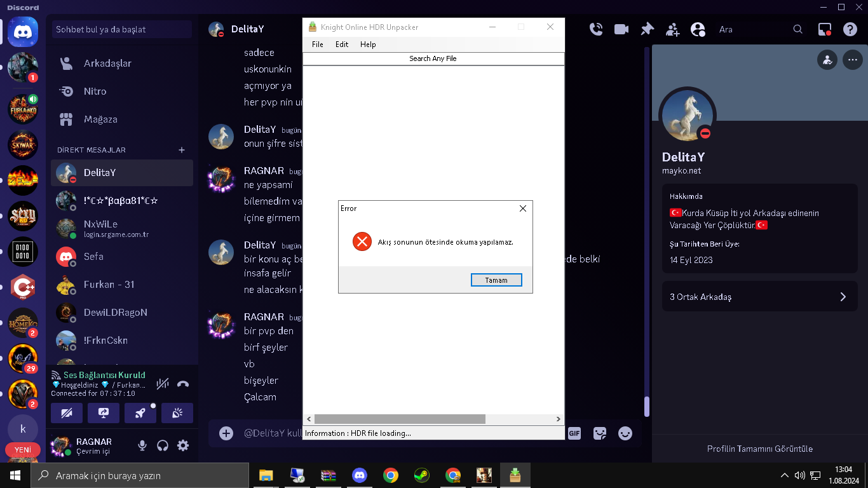Image resolution: width=868 pixels, height=488 pixels.
Task: Start a voice call with DelitaY
Action: (x=596, y=29)
